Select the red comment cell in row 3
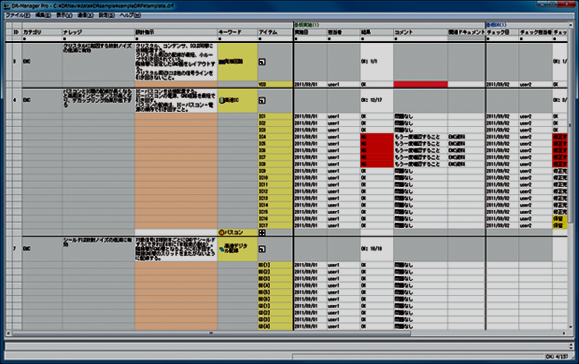Image resolution: width=579 pixels, height=364 pixels. pyautogui.click(x=421, y=84)
